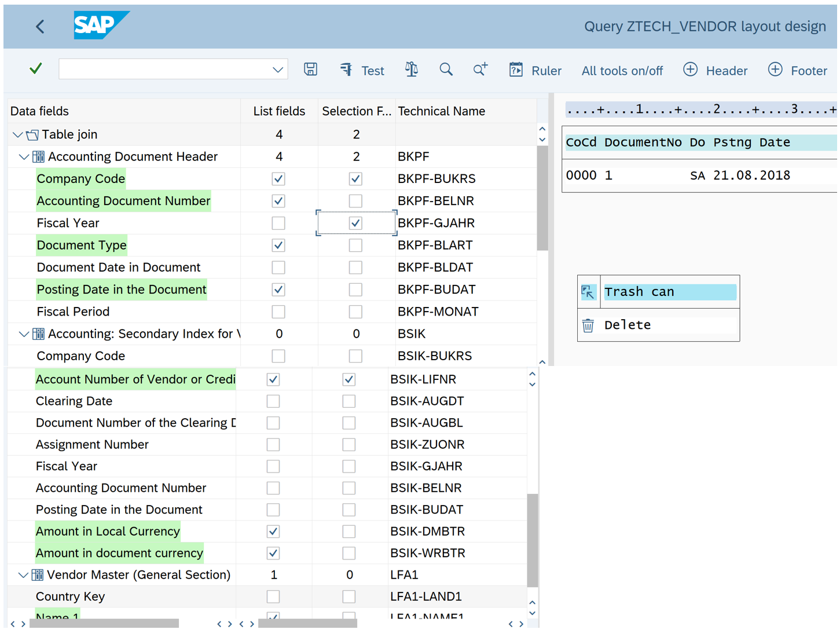Uncheck list field for BSIK-DMBTR Amount in Local Currency

(x=273, y=531)
